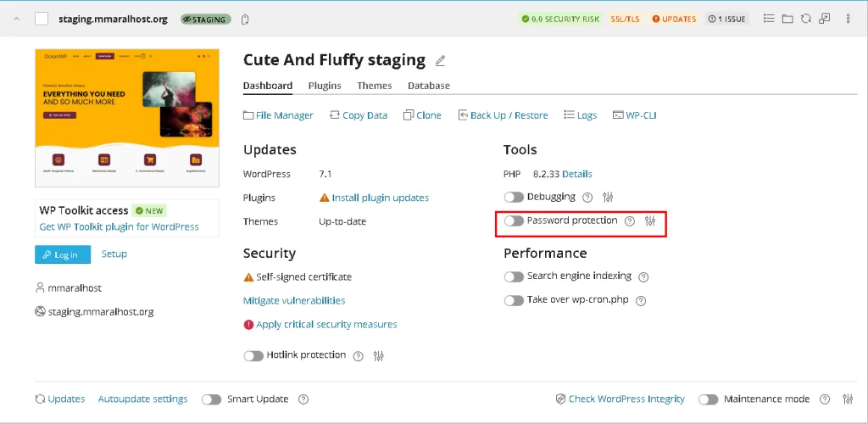868x424 pixels.
Task: Open Back Up / Restore
Action: [x=504, y=115]
